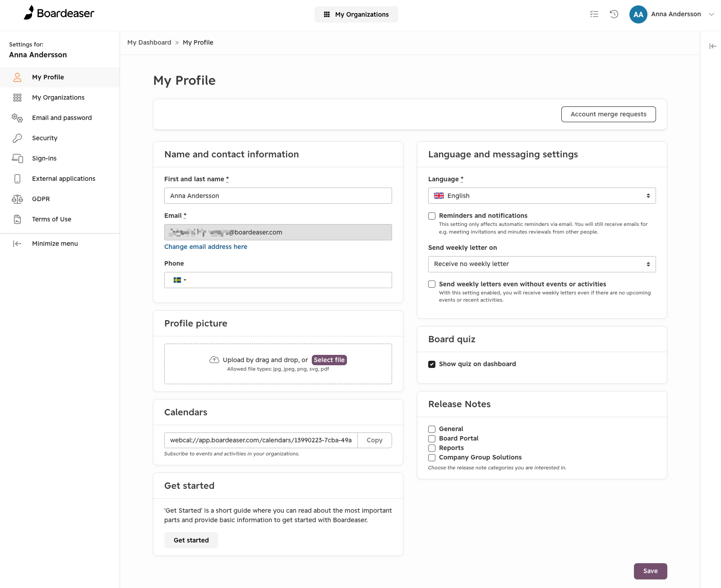Click the Terms of Use document icon
This screenshot has height=588, width=721.
(x=17, y=219)
